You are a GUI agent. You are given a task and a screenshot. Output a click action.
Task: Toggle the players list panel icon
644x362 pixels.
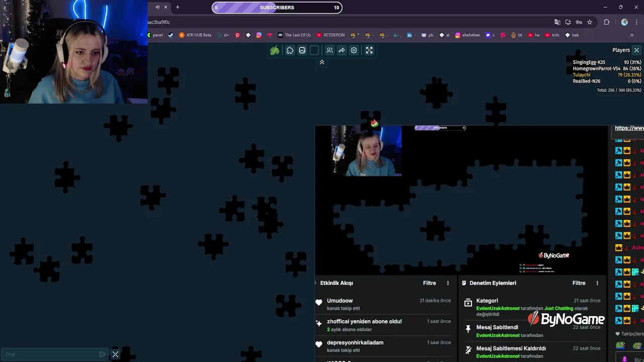pyautogui.click(x=330, y=50)
